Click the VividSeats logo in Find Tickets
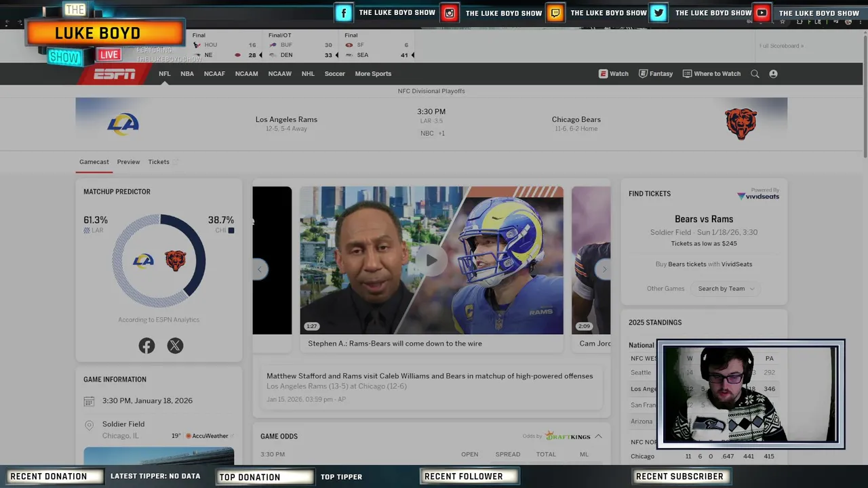 tap(758, 196)
